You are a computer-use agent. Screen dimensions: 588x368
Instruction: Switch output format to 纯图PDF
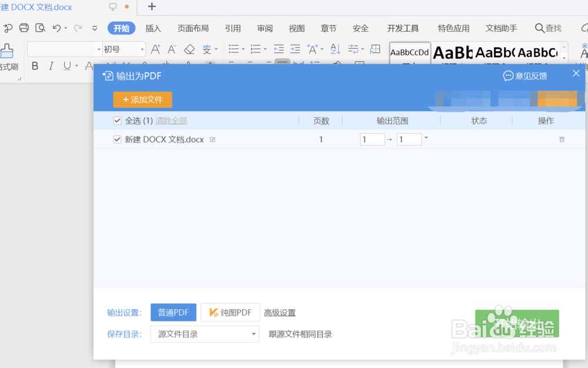(x=230, y=312)
